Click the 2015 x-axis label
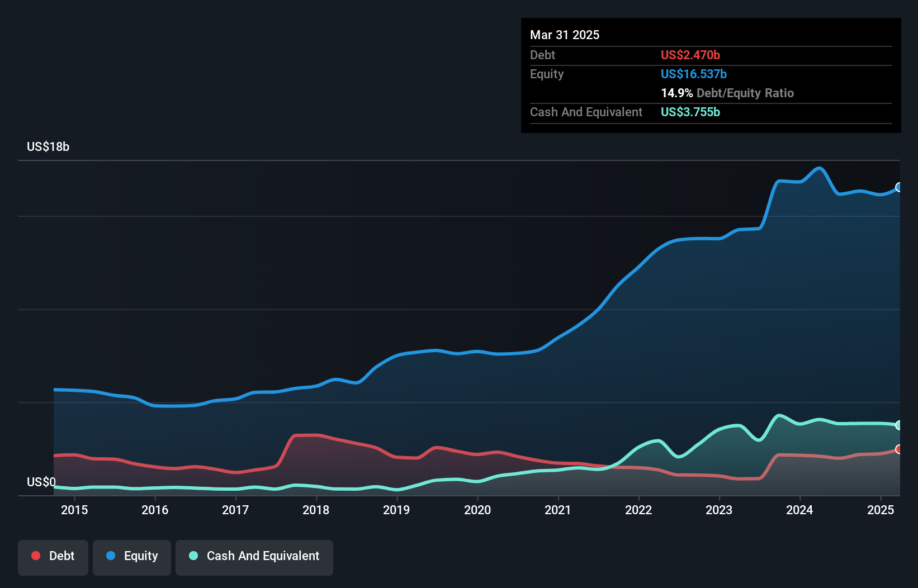This screenshot has height=588, width=918. pos(74,510)
